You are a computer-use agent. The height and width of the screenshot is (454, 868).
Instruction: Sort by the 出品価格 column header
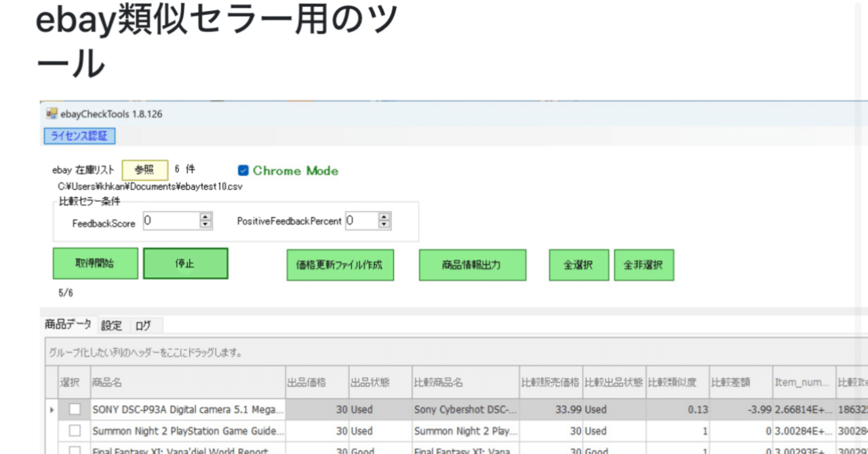[317, 382]
